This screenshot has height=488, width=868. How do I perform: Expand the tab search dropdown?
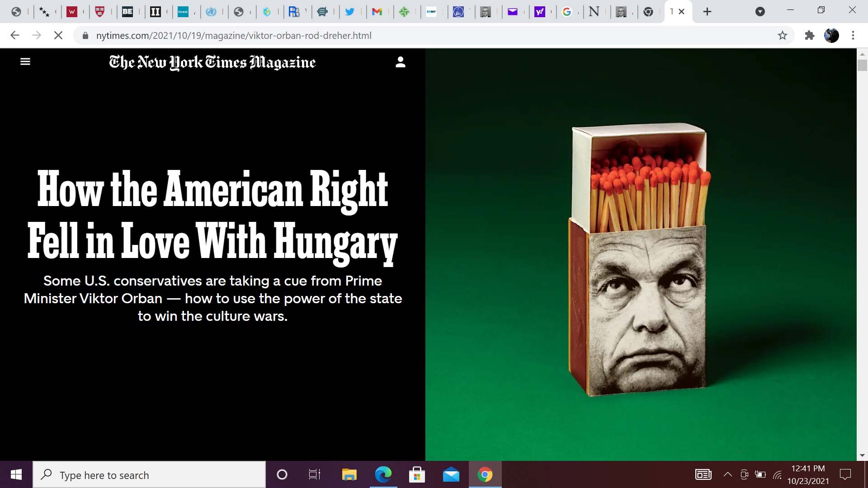coord(760,12)
